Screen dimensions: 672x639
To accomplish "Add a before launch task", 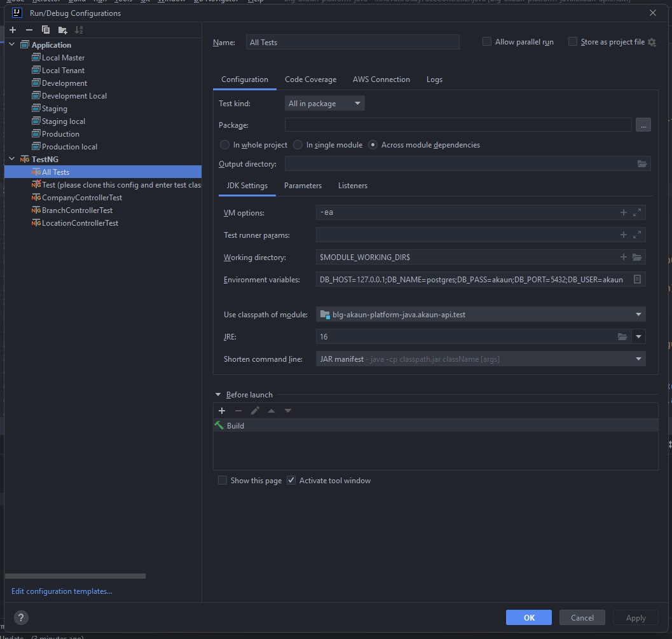I will (x=222, y=411).
